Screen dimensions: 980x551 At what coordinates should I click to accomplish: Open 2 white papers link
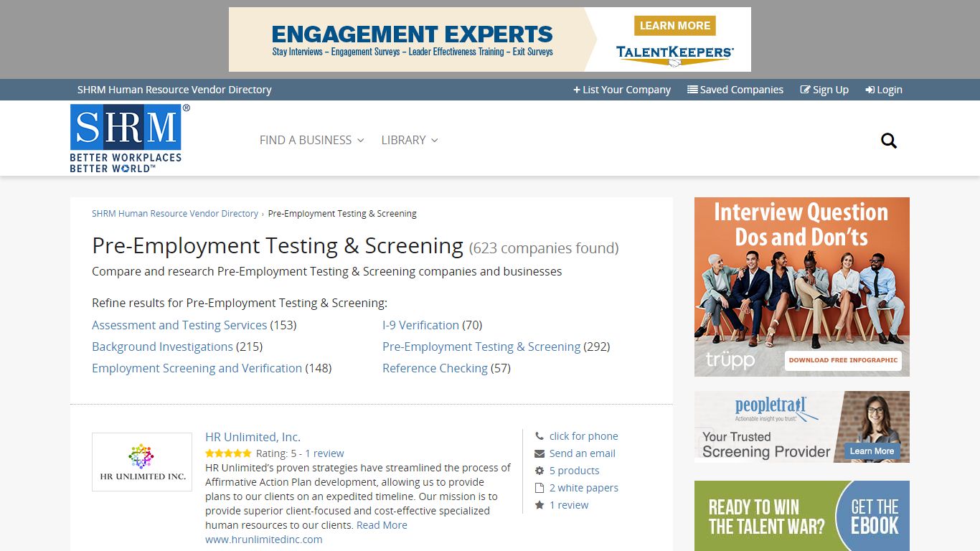click(583, 488)
